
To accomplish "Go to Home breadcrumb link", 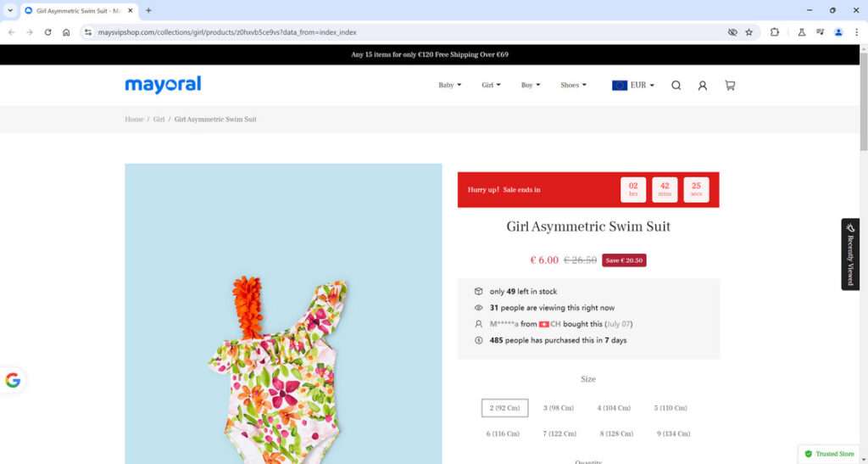I will coord(134,119).
